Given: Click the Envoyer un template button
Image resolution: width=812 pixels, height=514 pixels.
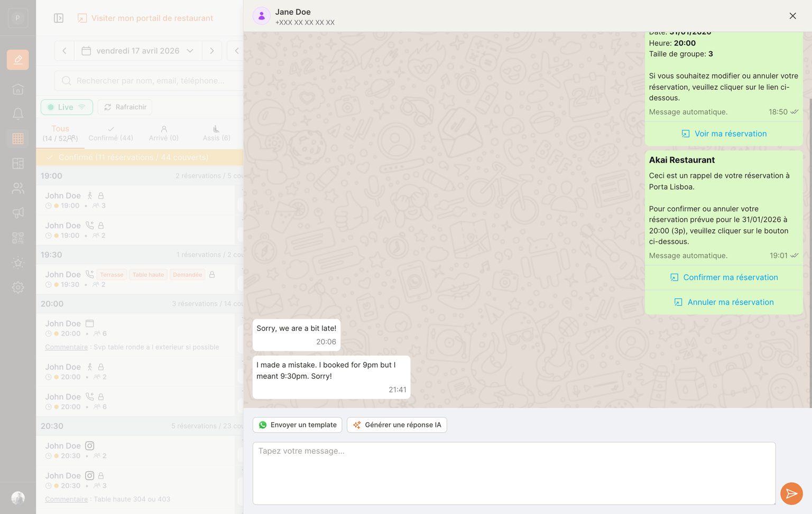Looking at the screenshot, I should (x=298, y=425).
